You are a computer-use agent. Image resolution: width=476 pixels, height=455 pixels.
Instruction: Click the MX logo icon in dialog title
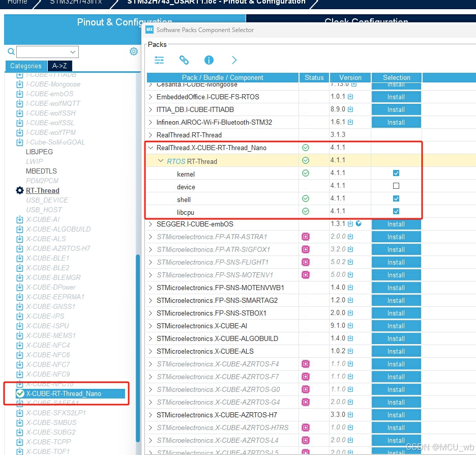click(x=150, y=30)
